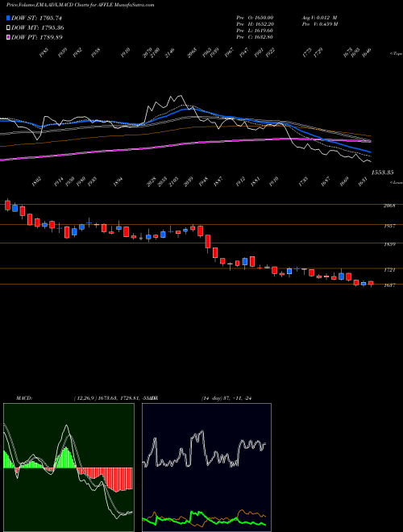Click the 1553.35 price label
This screenshot has width=403, height=532.
pyautogui.click(x=382, y=172)
